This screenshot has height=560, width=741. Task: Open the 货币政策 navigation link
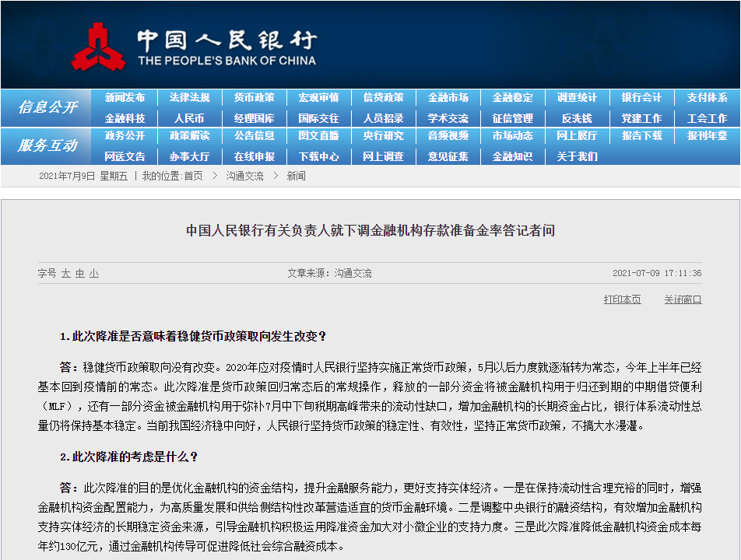coord(255,98)
